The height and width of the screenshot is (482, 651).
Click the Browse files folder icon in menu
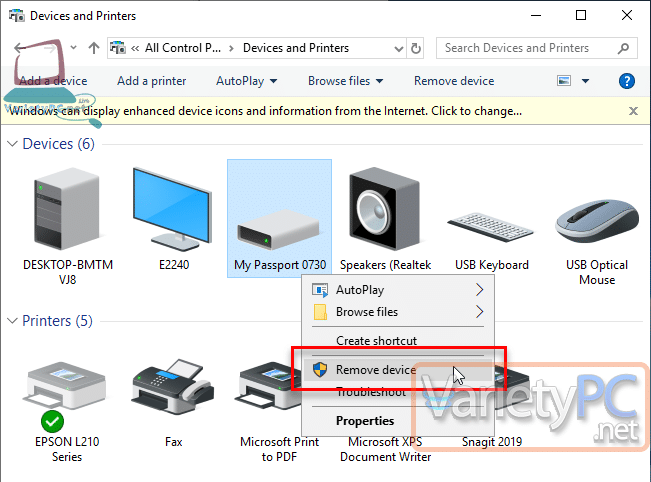point(320,312)
